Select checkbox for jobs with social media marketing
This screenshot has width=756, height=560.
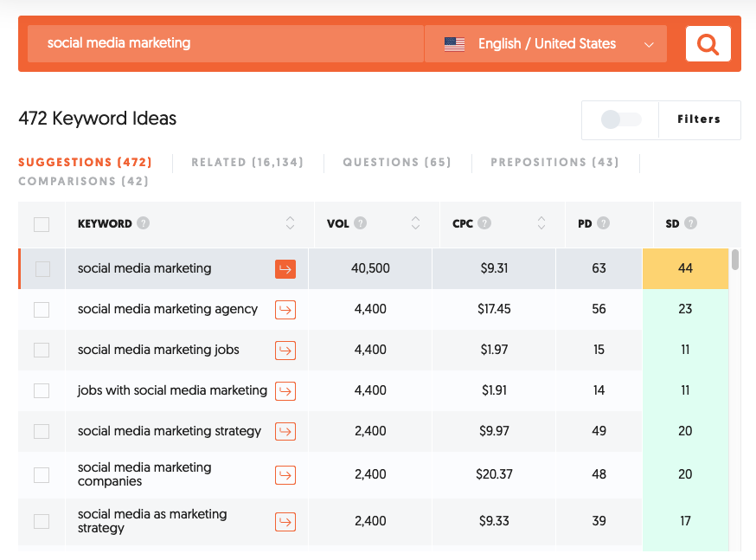42,390
